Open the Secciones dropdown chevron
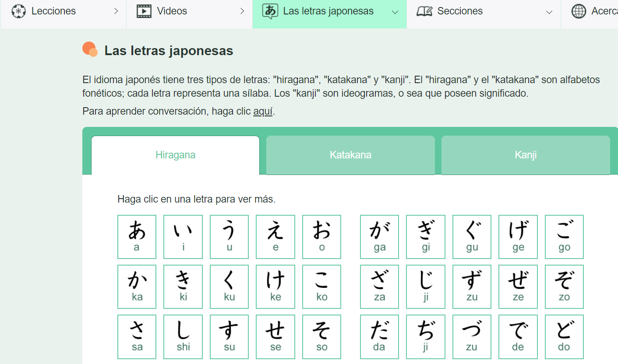 point(549,12)
